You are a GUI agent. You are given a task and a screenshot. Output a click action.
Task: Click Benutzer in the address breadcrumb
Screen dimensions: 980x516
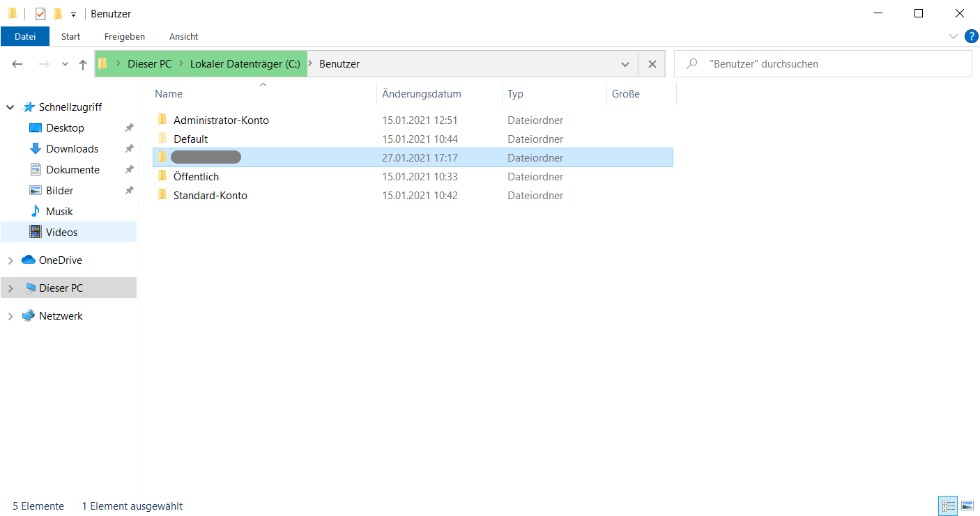click(x=339, y=64)
